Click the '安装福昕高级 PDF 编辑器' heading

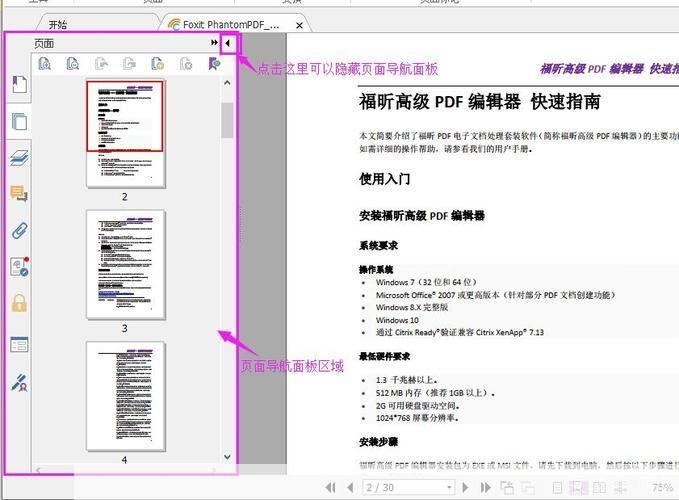pos(422,216)
